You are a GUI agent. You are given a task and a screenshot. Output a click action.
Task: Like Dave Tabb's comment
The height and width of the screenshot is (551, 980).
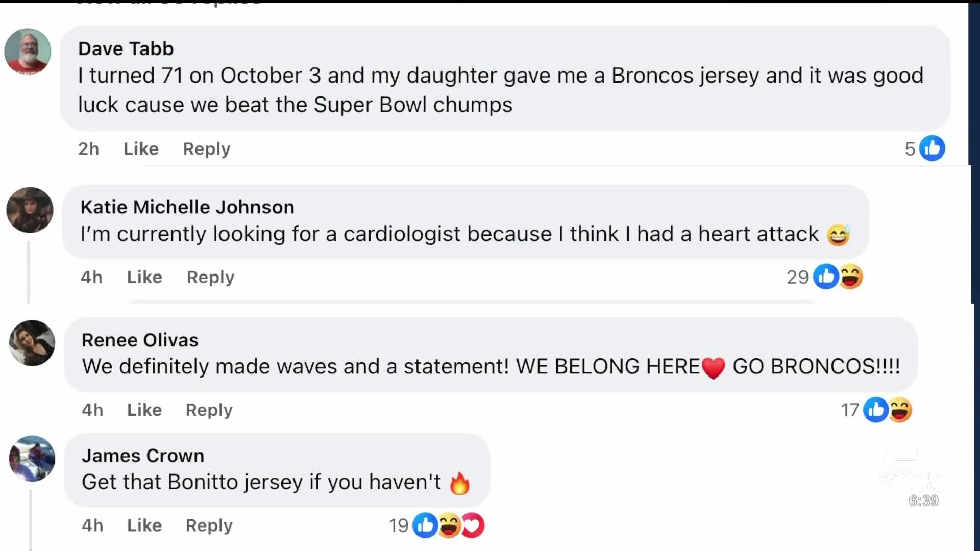(141, 149)
